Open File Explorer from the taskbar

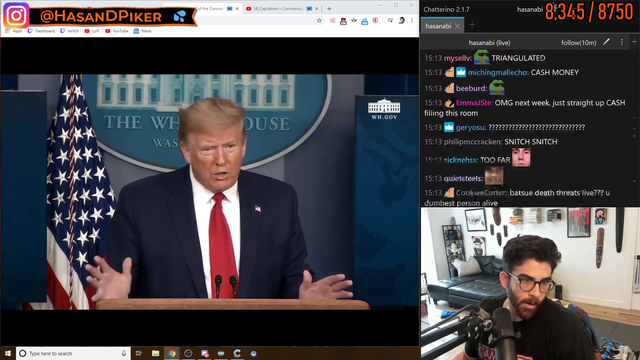(156, 353)
